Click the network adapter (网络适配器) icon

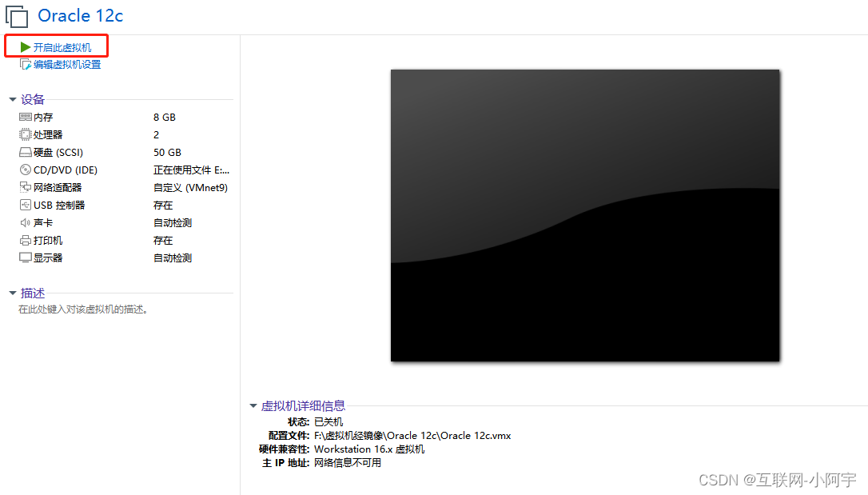point(26,187)
